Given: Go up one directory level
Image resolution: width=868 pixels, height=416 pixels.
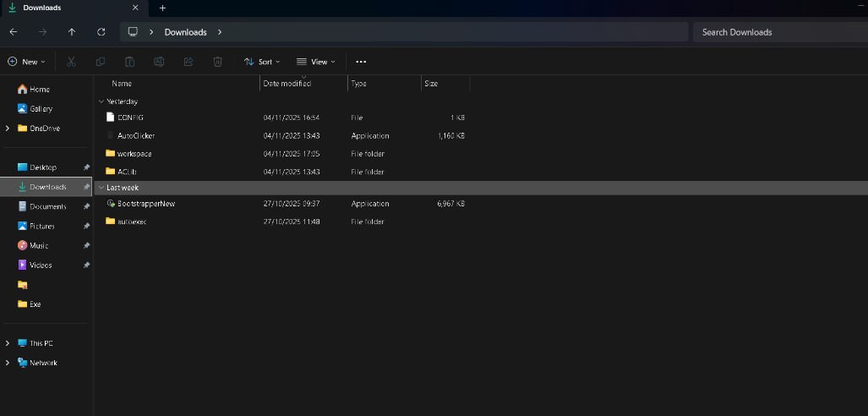Looking at the screenshot, I should pyautogui.click(x=72, y=32).
